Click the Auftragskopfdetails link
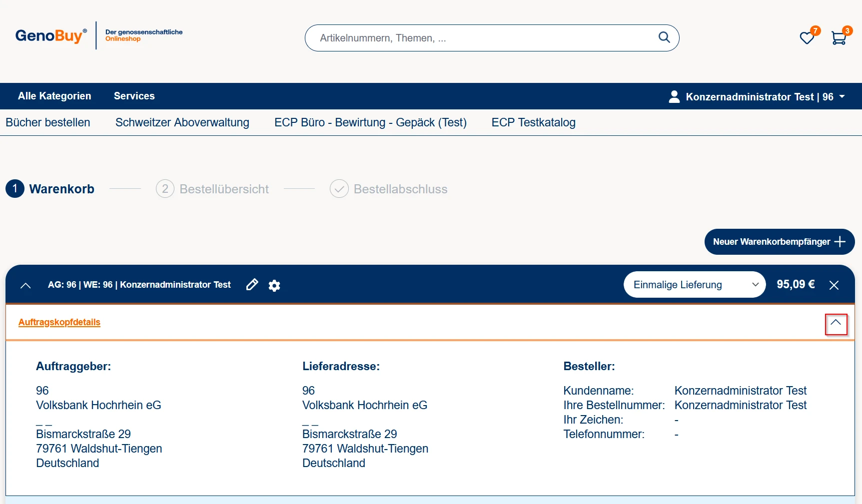The height and width of the screenshot is (504, 862). tap(59, 322)
